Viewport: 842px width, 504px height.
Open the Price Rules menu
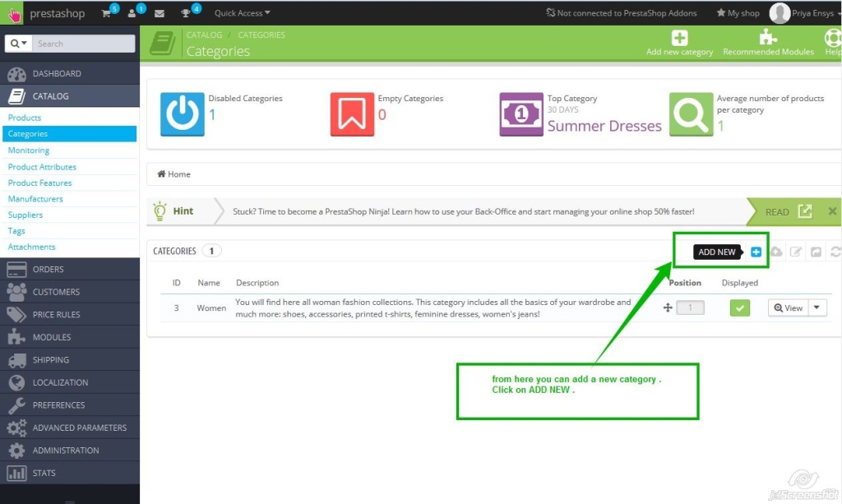[x=70, y=315]
